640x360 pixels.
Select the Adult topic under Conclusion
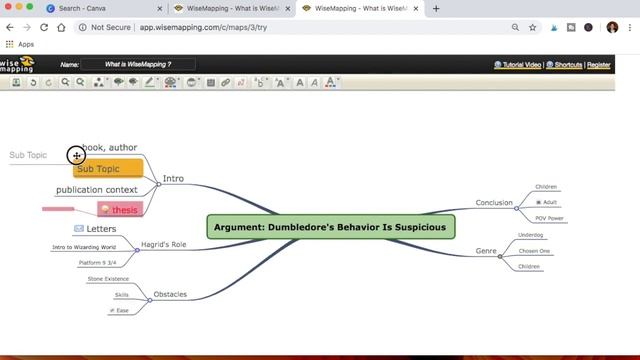tap(550, 202)
